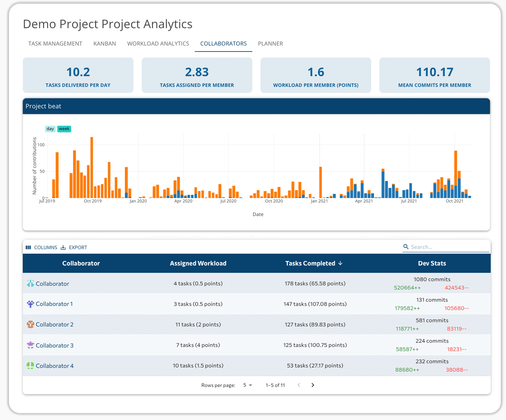Image resolution: width=506 pixels, height=420 pixels.
Task: Click Collaborator 1 purple avatar icon
Action: click(x=30, y=304)
